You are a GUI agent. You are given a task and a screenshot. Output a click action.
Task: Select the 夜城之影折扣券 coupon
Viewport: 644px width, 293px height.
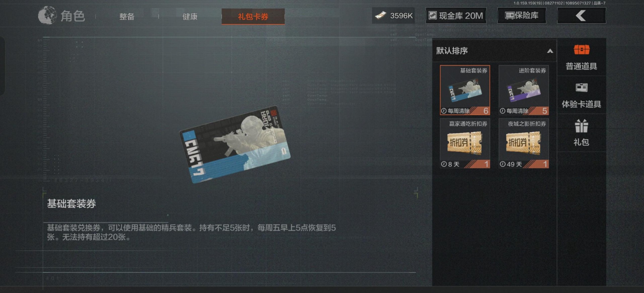tap(524, 143)
